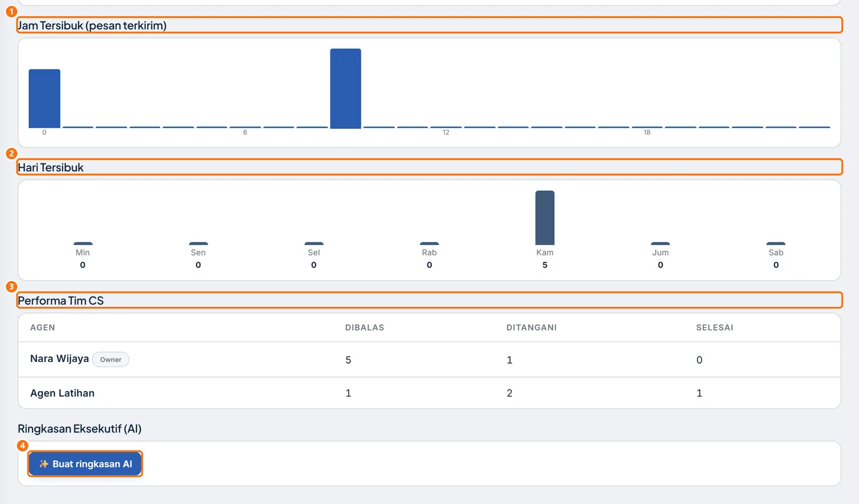Click the Kam bar in Hari Tersibuk chart

coord(545,218)
